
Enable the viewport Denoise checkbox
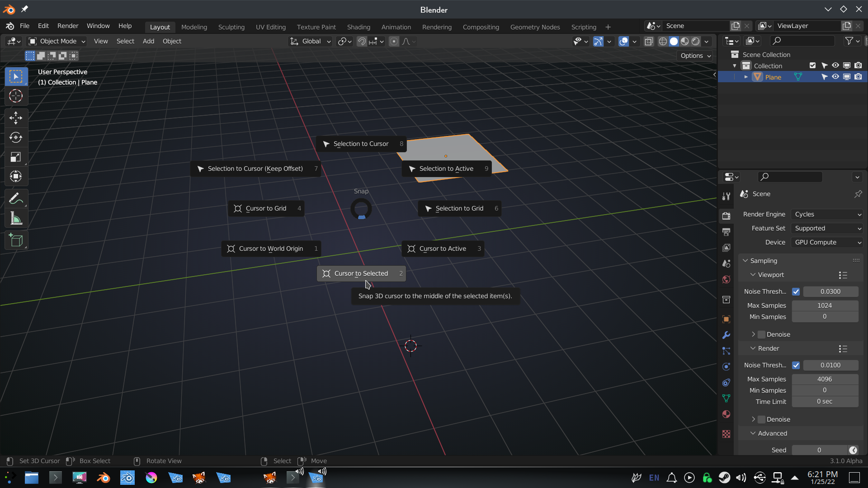pyautogui.click(x=762, y=334)
